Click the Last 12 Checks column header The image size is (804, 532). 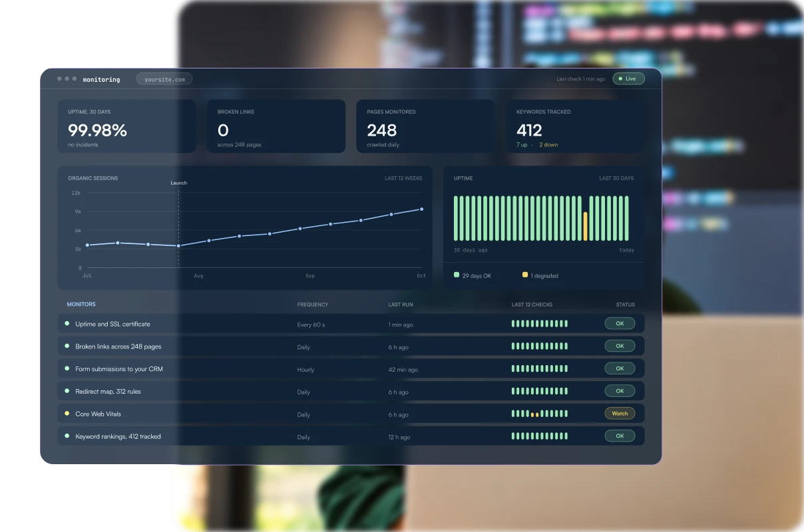[x=532, y=305]
